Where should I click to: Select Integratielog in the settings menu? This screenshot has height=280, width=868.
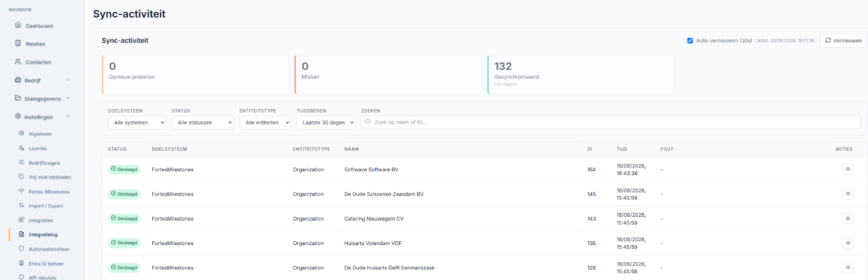(43, 235)
